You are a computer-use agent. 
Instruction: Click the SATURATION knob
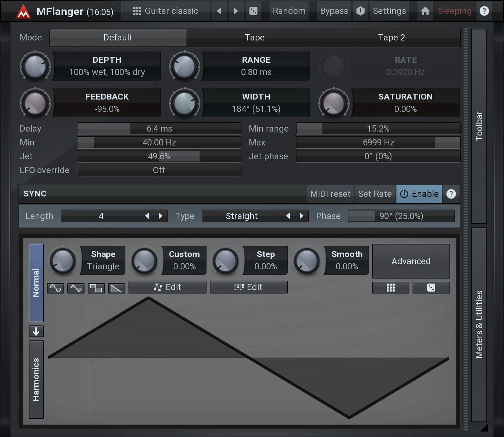pyautogui.click(x=334, y=103)
